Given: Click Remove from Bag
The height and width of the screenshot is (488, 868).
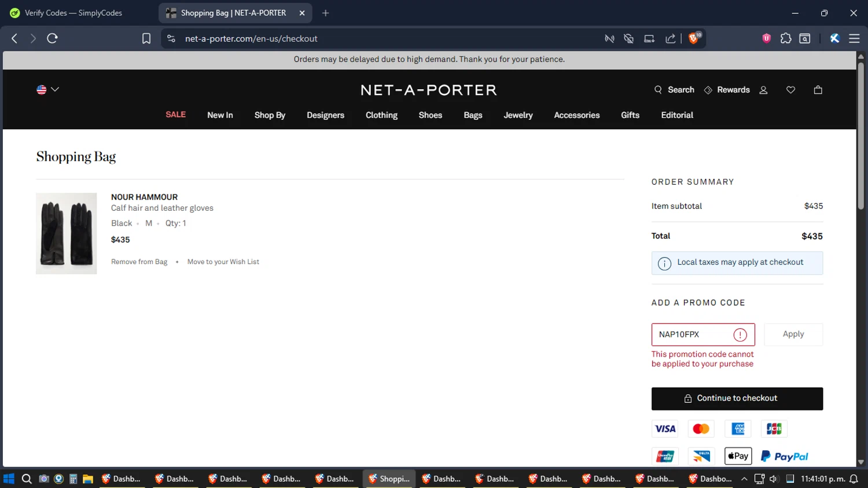Looking at the screenshot, I should [x=139, y=262].
